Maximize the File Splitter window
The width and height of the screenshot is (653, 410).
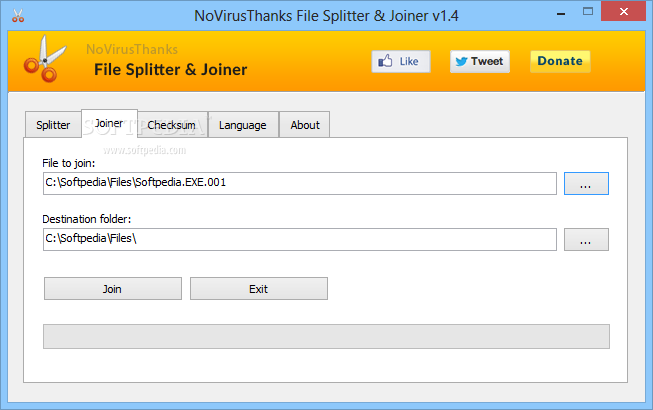[588, 12]
